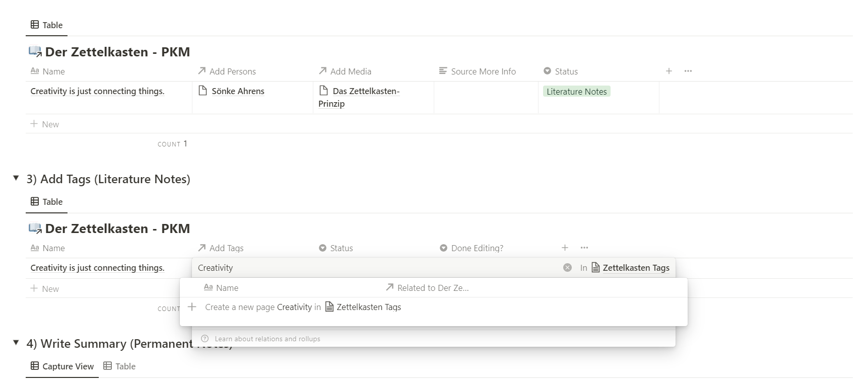Open Sönke Ahrens page link
Image resolution: width=868 pixels, height=384 pixels.
click(237, 91)
